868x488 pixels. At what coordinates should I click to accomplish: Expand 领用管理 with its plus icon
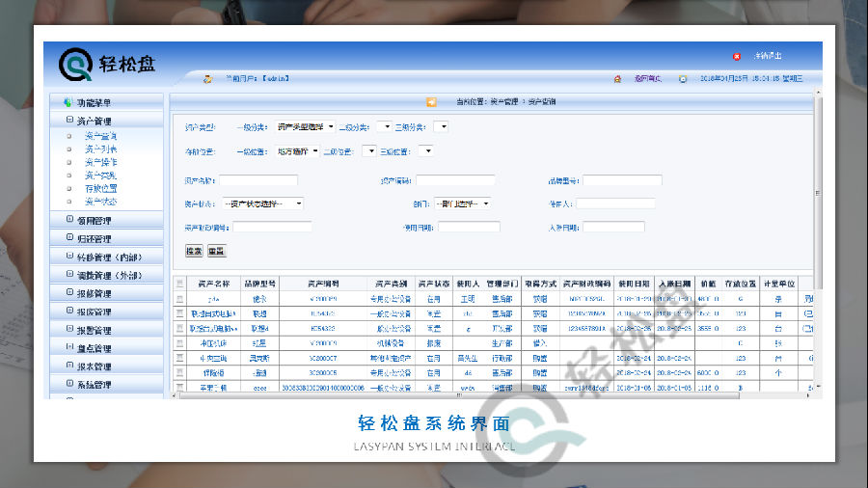[x=69, y=219]
